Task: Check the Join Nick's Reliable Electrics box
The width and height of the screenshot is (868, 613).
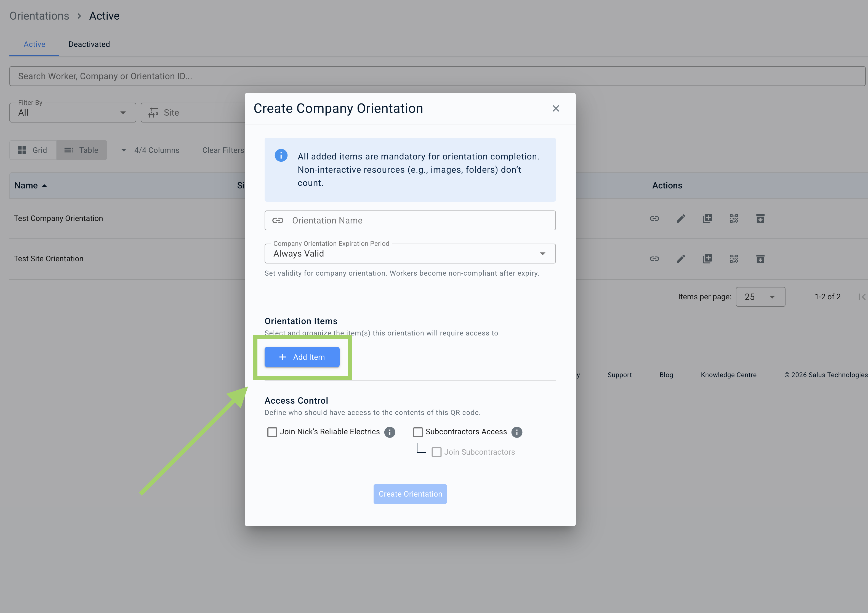Action: (x=272, y=432)
